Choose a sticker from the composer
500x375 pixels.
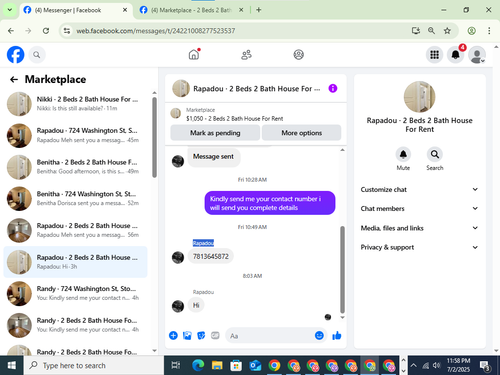[x=201, y=335]
